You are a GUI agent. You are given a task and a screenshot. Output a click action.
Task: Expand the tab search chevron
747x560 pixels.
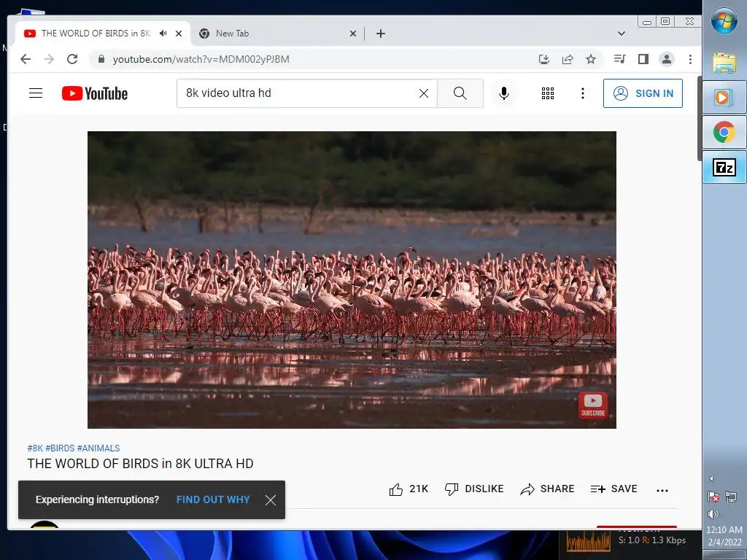pyautogui.click(x=622, y=34)
